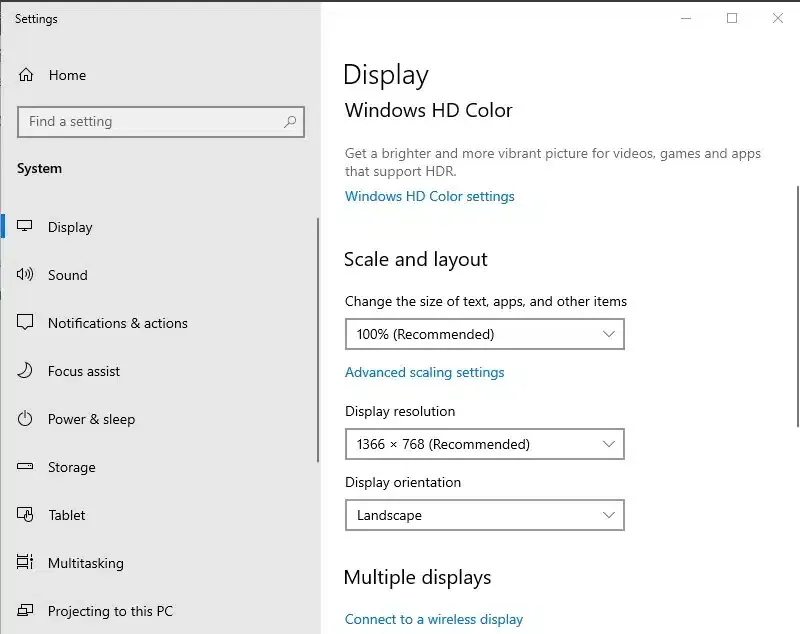The width and height of the screenshot is (800, 634).
Task: Open Power & sleep via its icon
Action: pos(24,419)
